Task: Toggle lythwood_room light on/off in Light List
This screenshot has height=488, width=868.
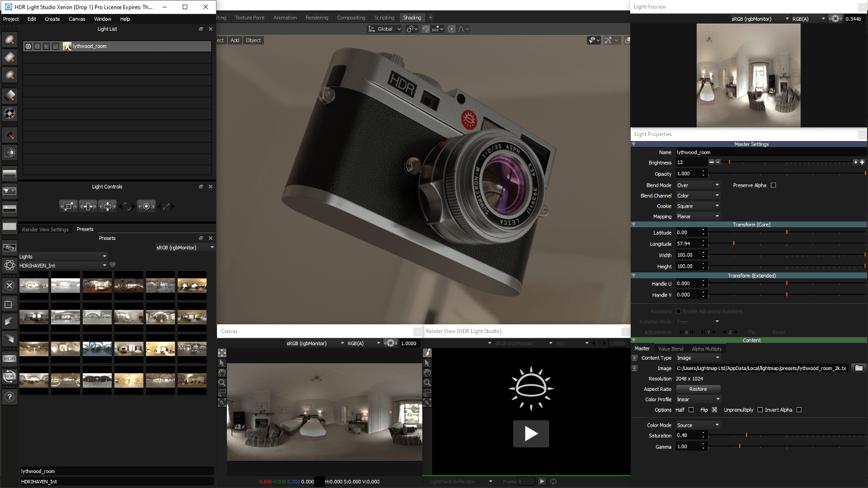Action: click(x=28, y=46)
